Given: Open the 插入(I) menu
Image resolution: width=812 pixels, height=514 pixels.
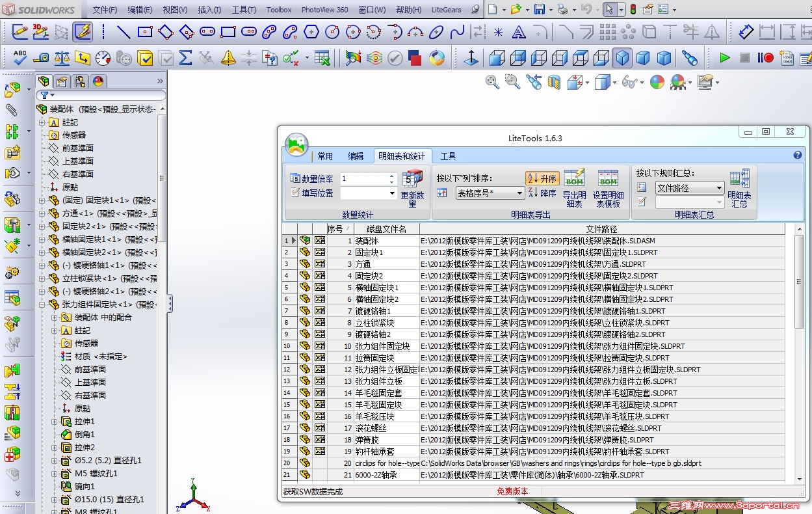Looking at the screenshot, I should pos(209,10).
